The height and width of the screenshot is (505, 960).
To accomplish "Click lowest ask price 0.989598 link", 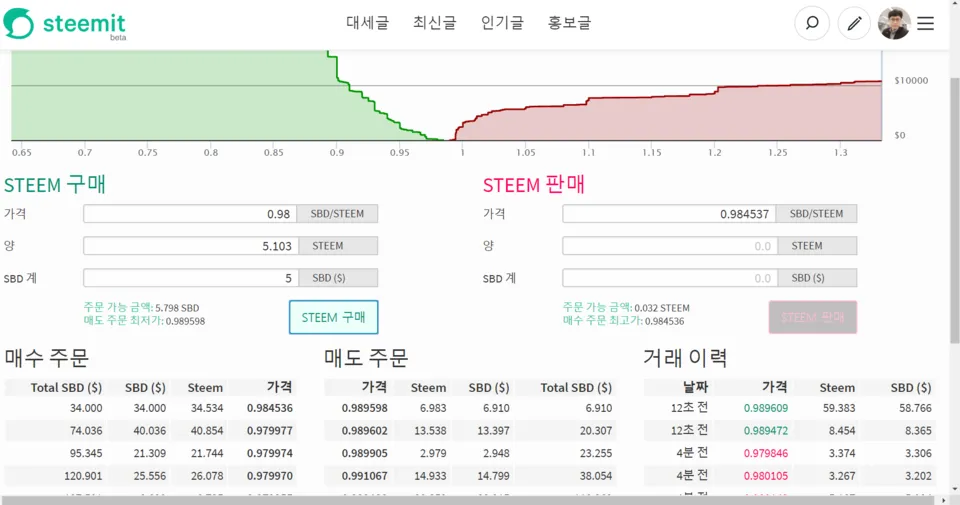I will 144,321.
